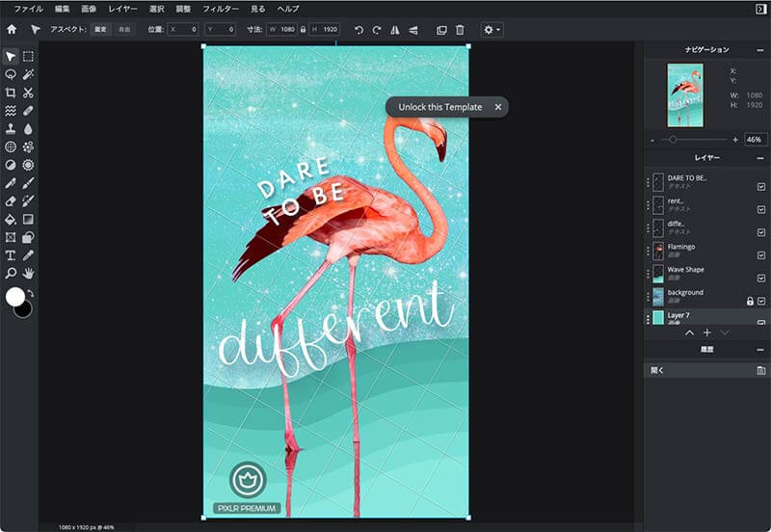Toggle visibility of Wave Shape layer
The width and height of the screenshot is (771, 532).
[761, 279]
